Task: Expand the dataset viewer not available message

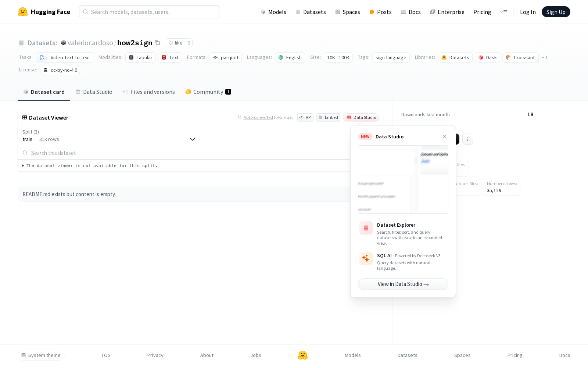Action: click(x=90, y=166)
